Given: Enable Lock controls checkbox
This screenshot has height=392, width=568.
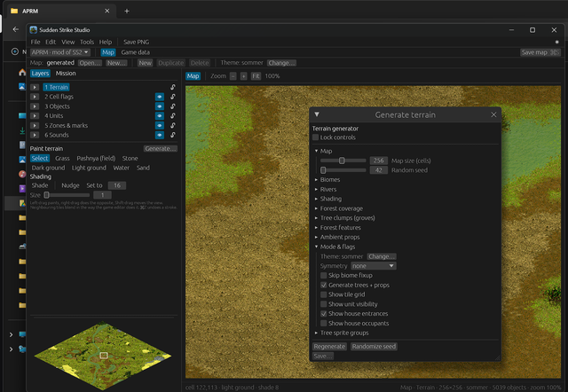Looking at the screenshot, I should click(x=316, y=137).
